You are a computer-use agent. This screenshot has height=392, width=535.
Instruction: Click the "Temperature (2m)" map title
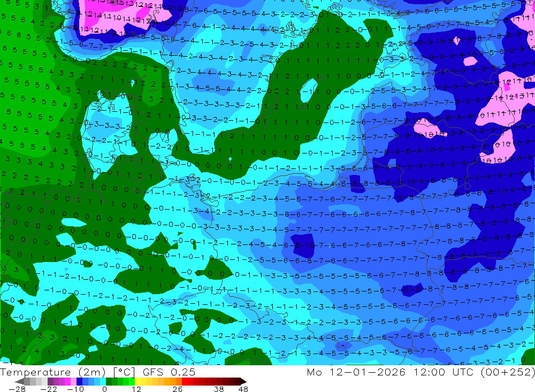[x=52, y=372]
